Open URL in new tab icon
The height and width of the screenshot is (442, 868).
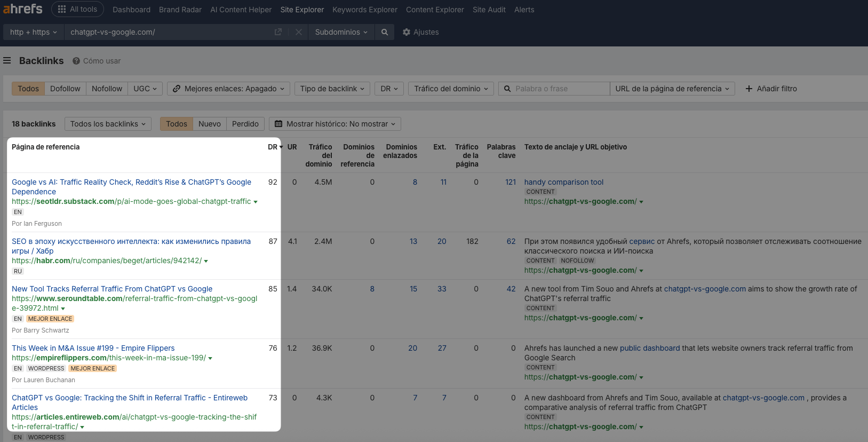(x=278, y=32)
